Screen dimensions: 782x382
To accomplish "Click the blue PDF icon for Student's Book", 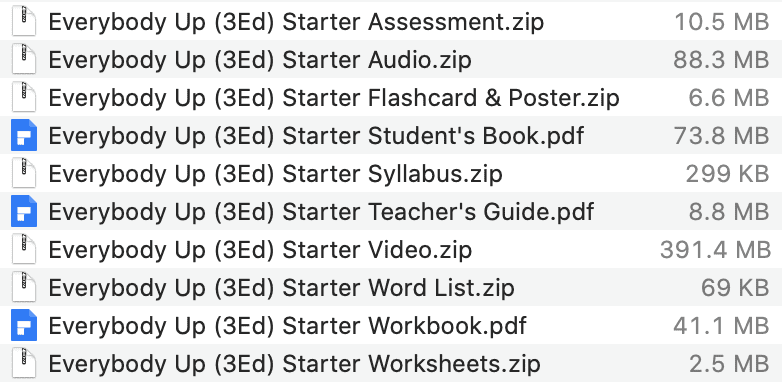I will tap(24, 135).
